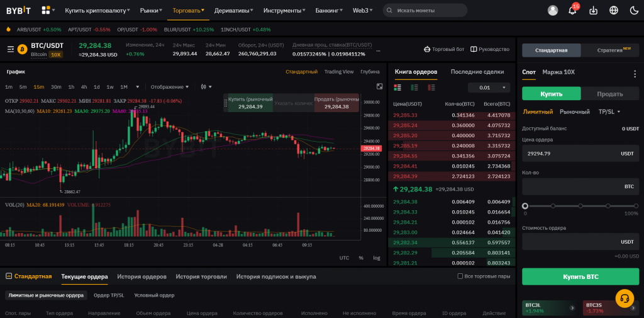Show only sell orders in order book
This screenshot has width=644, height=318.
tap(431, 88)
